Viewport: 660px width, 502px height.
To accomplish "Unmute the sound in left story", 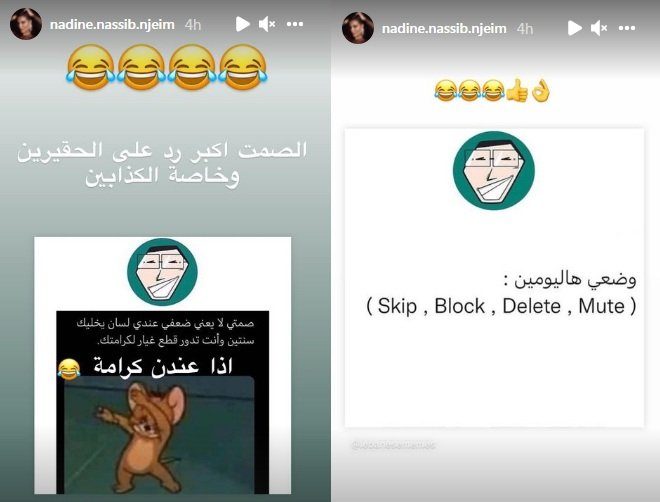I will (x=267, y=24).
